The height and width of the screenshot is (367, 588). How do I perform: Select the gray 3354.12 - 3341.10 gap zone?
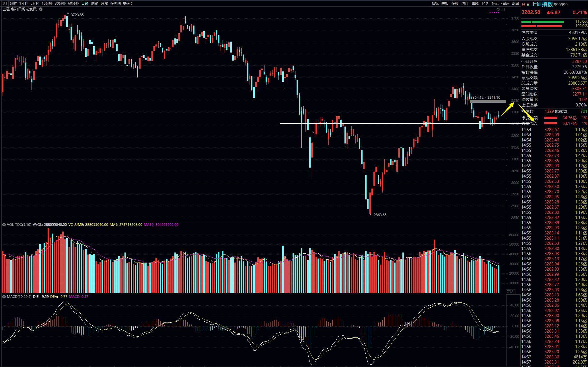[488, 101]
